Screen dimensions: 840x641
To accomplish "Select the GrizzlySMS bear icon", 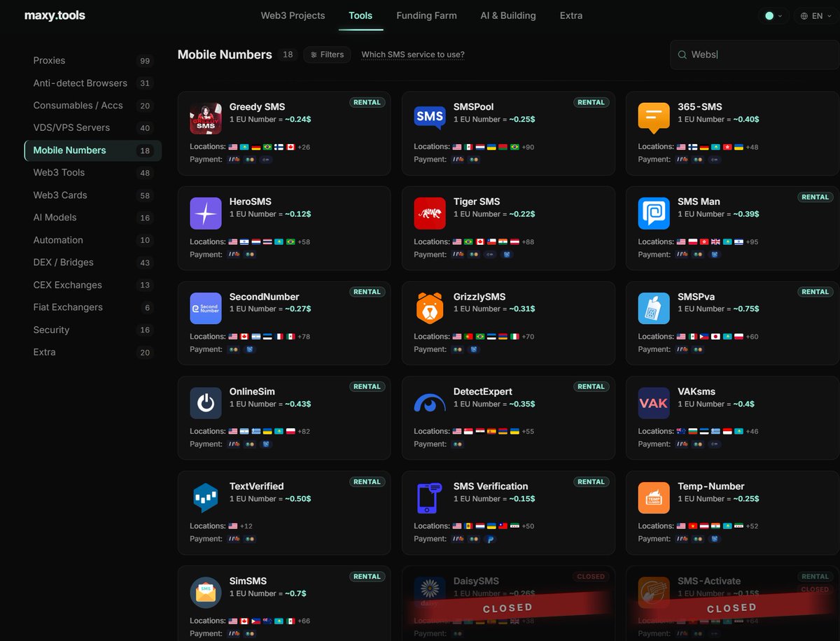I will [x=430, y=308].
